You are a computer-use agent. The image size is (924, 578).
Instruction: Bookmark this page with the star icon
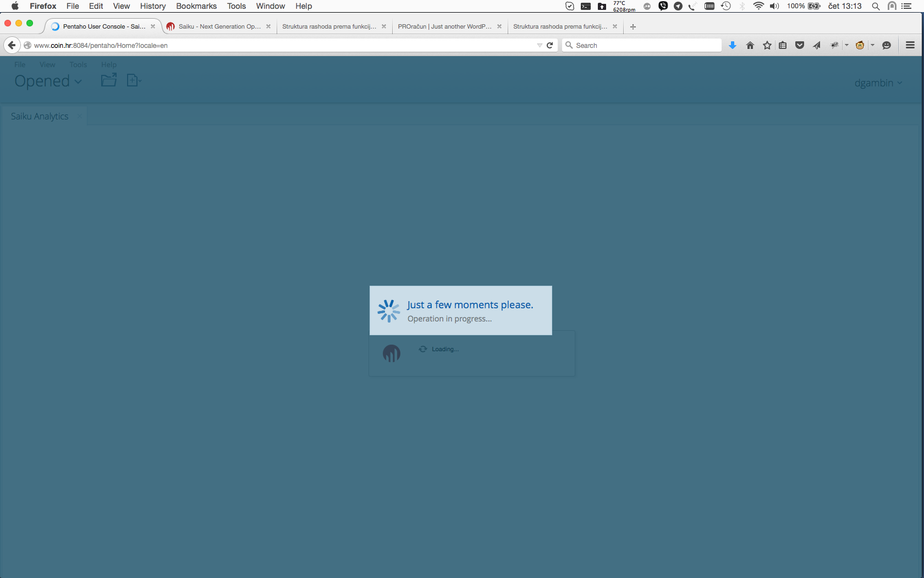pyautogui.click(x=767, y=45)
